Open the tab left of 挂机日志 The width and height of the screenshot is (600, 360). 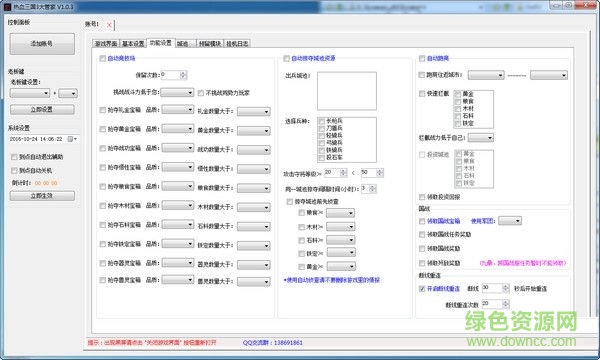[210, 44]
